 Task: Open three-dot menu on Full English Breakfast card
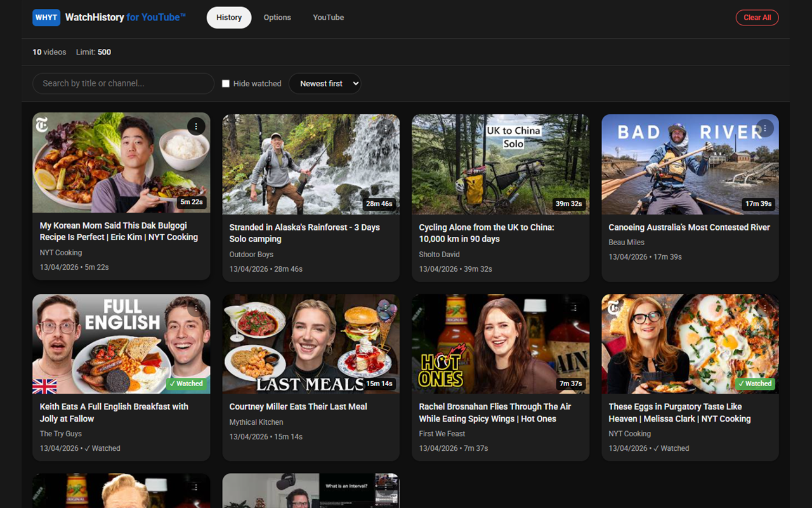point(196,308)
